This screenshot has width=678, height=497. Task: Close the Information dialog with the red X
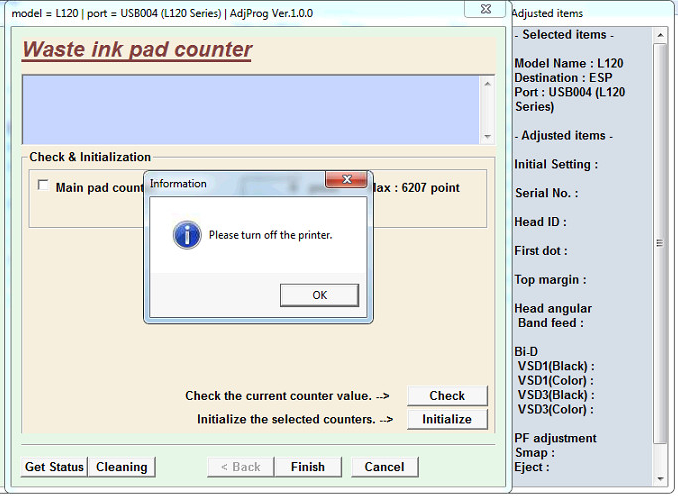click(346, 180)
